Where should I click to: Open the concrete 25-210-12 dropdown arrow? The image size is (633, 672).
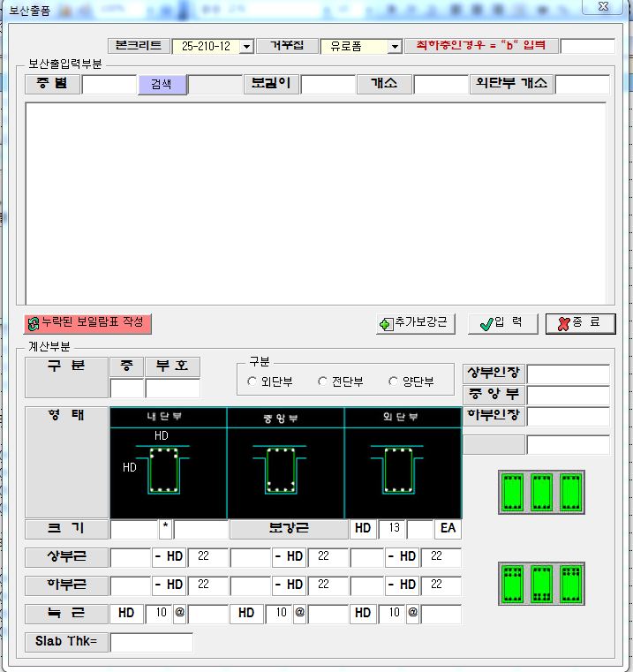pyautogui.click(x=247, y=46)
